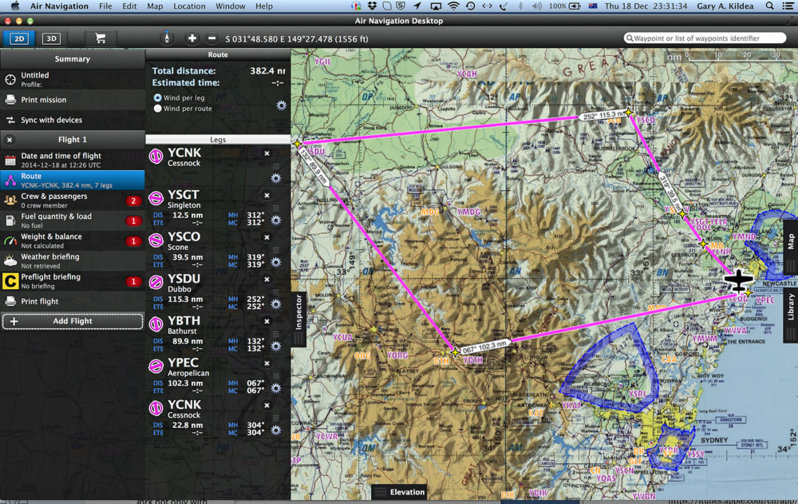
Task: Select the Route row in Flight 1
Action: (x=72, y=180)
